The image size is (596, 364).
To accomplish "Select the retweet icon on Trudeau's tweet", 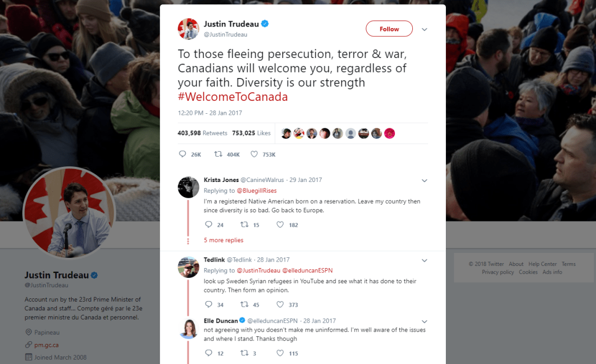I will (219, 154).
